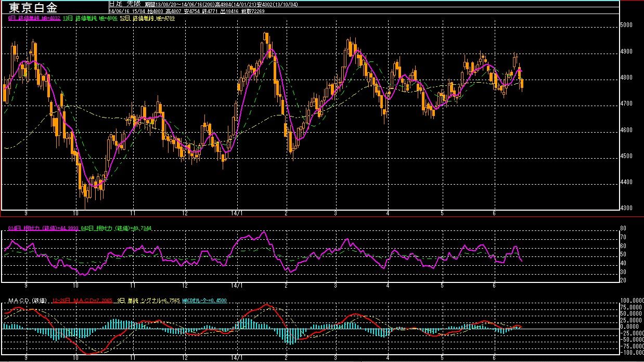Click the 5000 price axis label
Screen dimensions: 644x362
[627, 25]
